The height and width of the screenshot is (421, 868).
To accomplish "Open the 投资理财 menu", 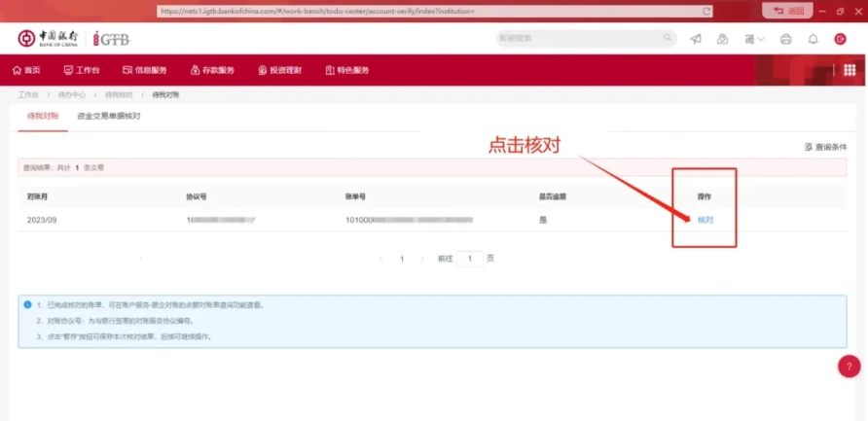I will pos(279,70).
